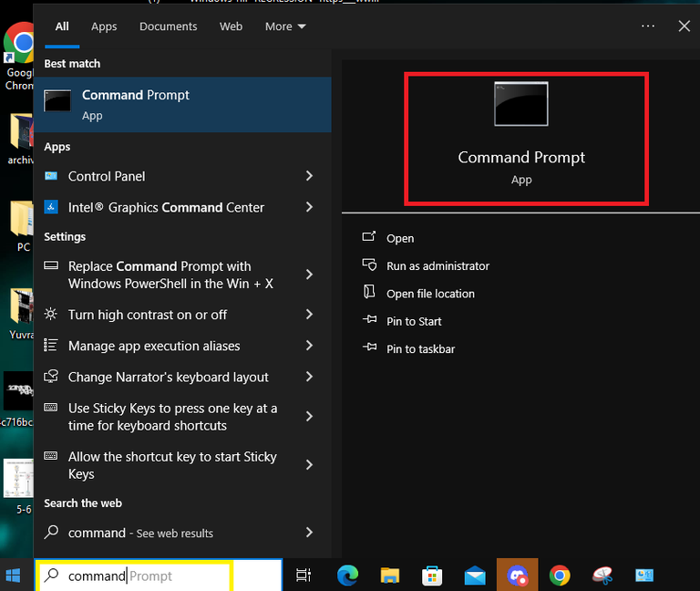Select Pin to taskbar option
700x591 pixels.
point(420,349)
